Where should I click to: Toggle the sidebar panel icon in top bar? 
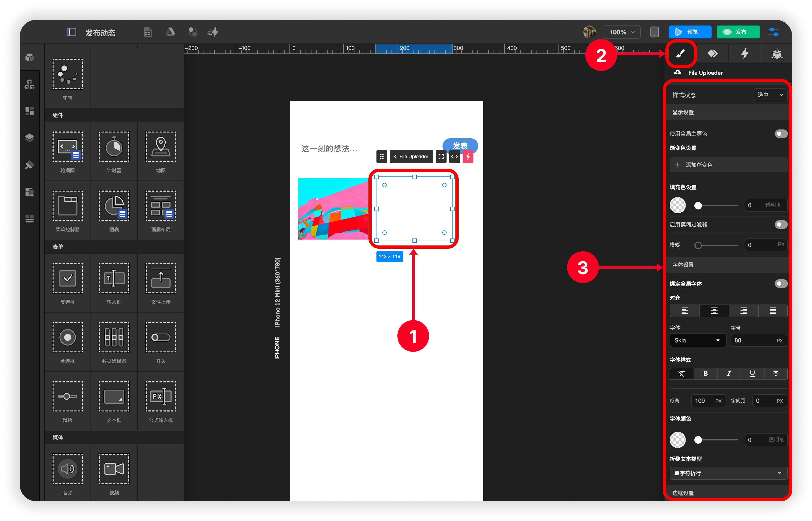pyautogui.click(x=71, y=32)
